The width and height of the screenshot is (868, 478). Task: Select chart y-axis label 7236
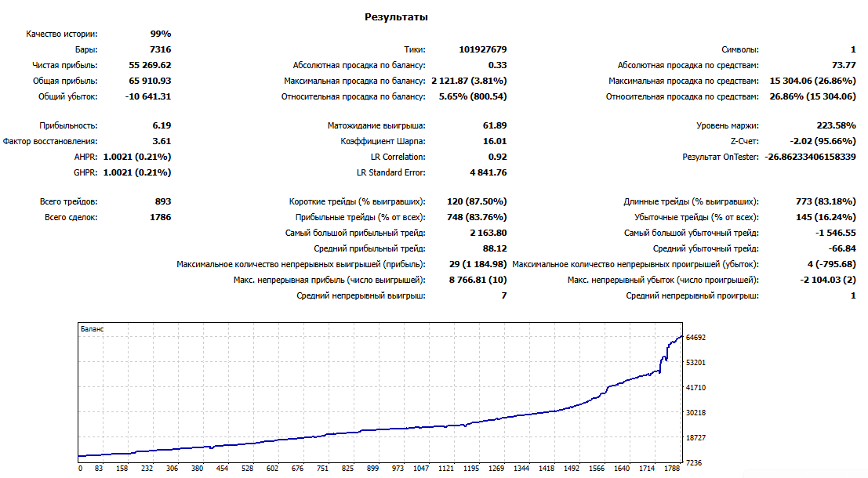[694, 462]
